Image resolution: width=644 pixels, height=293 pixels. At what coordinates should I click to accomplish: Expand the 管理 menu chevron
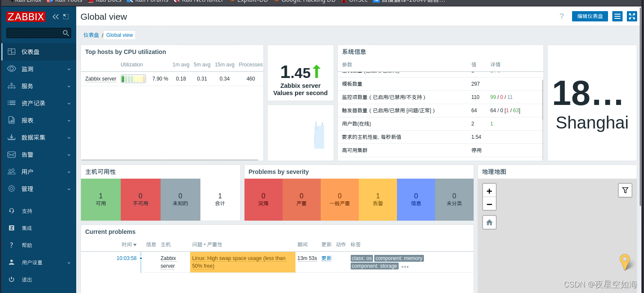[x=69, y=189]
